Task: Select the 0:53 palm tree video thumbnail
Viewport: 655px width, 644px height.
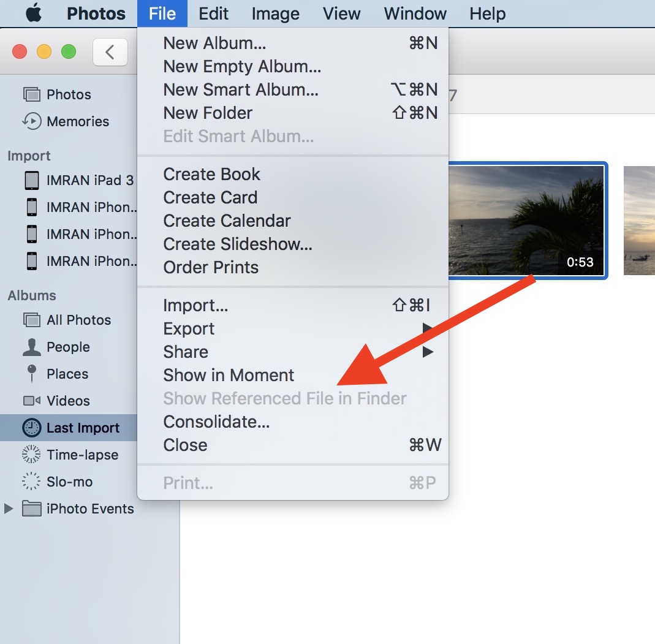Action: (x=527, y=221)
